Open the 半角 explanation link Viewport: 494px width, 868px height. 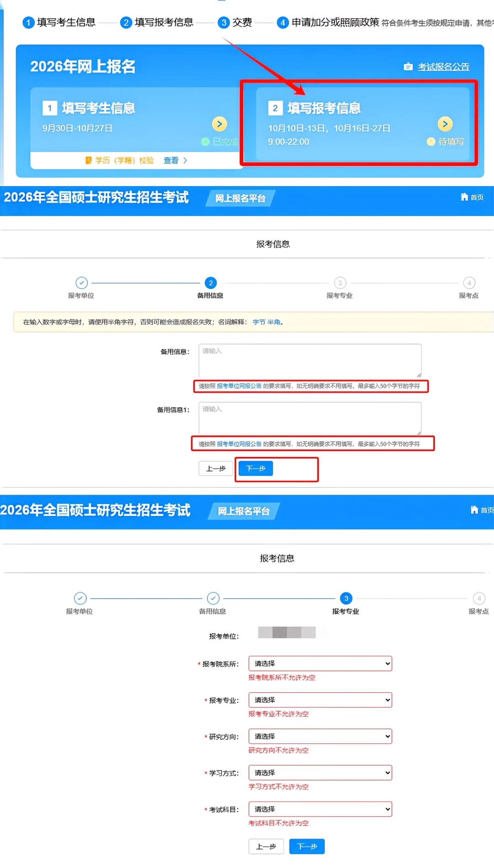[x=274, y=322]
